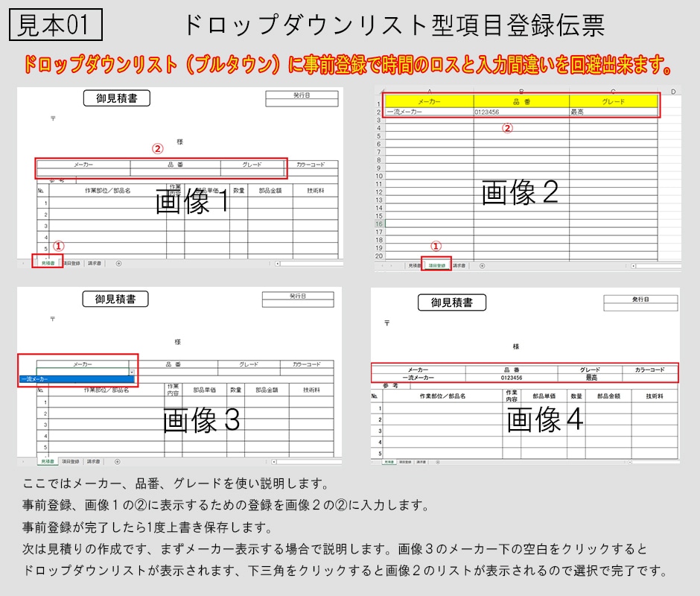Select cell containing 0123456 in 画像2
Screen dimensions: 700x596
pos(521,112)
